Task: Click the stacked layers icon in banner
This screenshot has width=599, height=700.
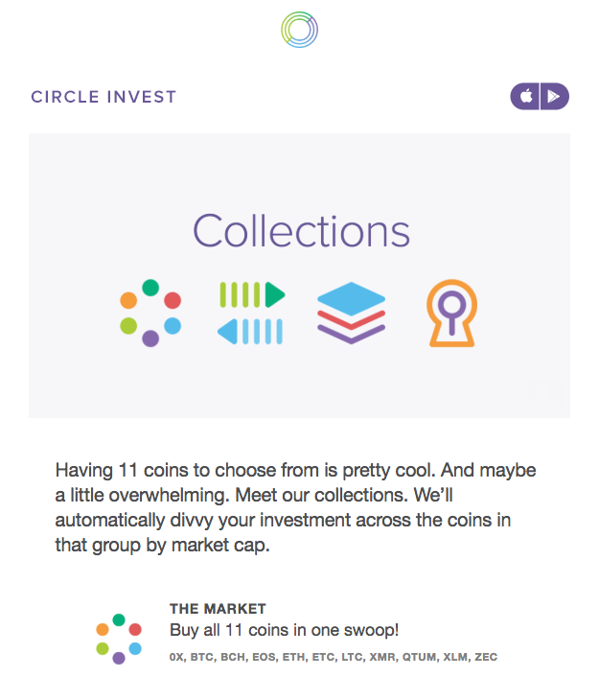Action: tap(352, 313)
